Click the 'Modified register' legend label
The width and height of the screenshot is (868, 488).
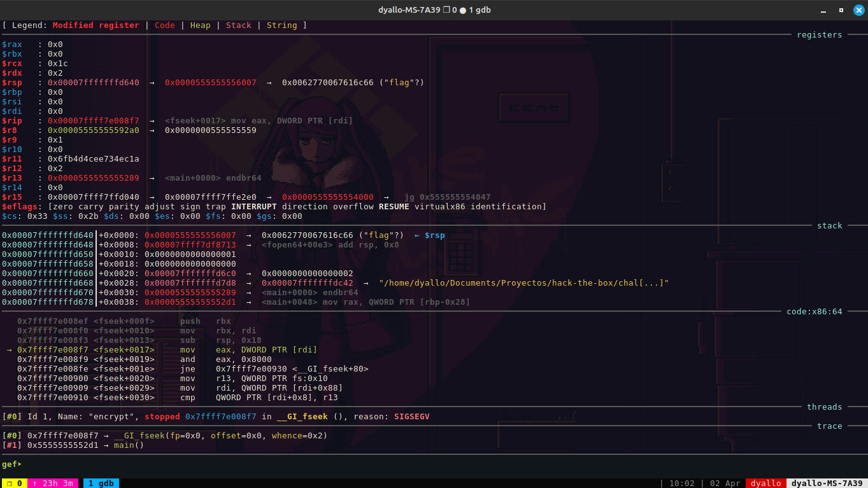pos(96,25)
